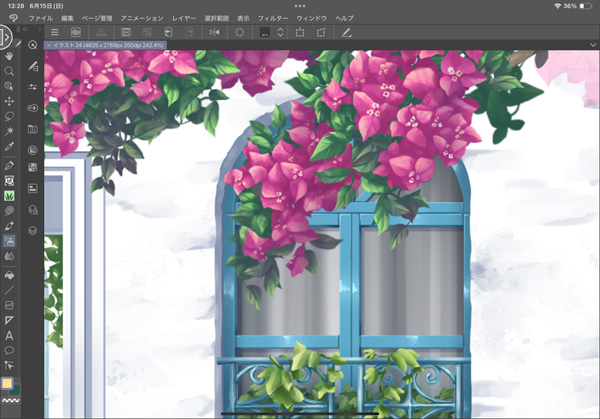Click the command bar hamburger menu
This screenshot has height=419, width=600.
55,33
